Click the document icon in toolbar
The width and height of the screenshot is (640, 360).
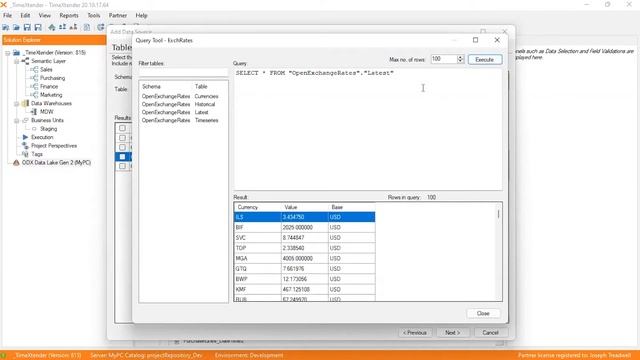click(x=87, y=27)
